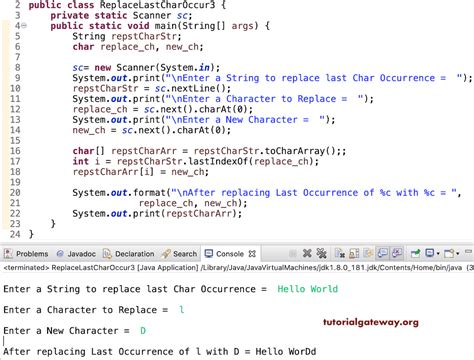Select the Console tab
Screen dimensions: 474x360
(x=229, y=254)
